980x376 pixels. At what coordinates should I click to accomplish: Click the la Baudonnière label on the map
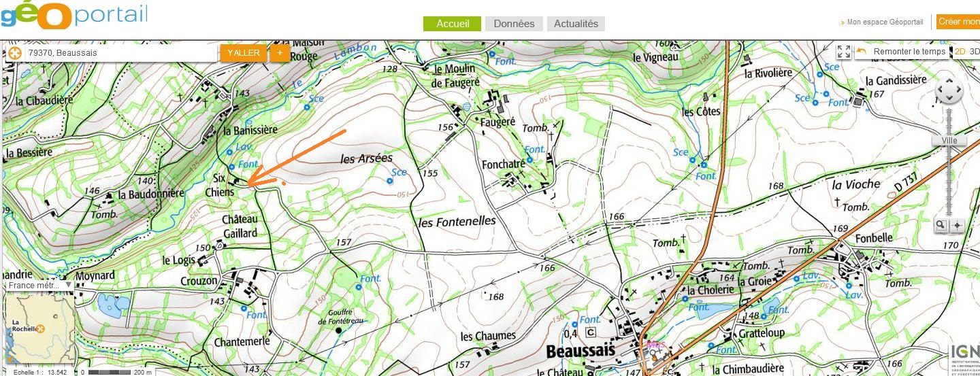coord(151,194)
